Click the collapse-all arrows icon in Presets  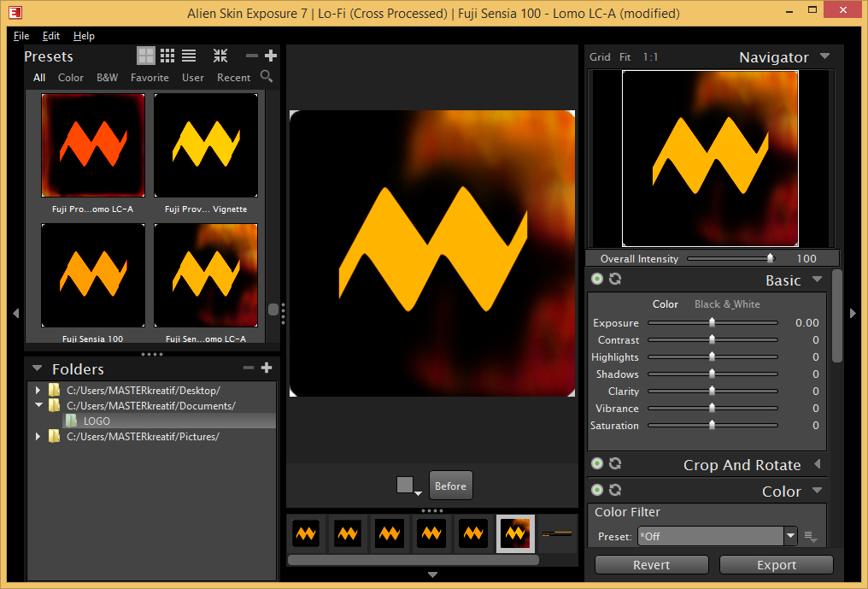(220, 56)
